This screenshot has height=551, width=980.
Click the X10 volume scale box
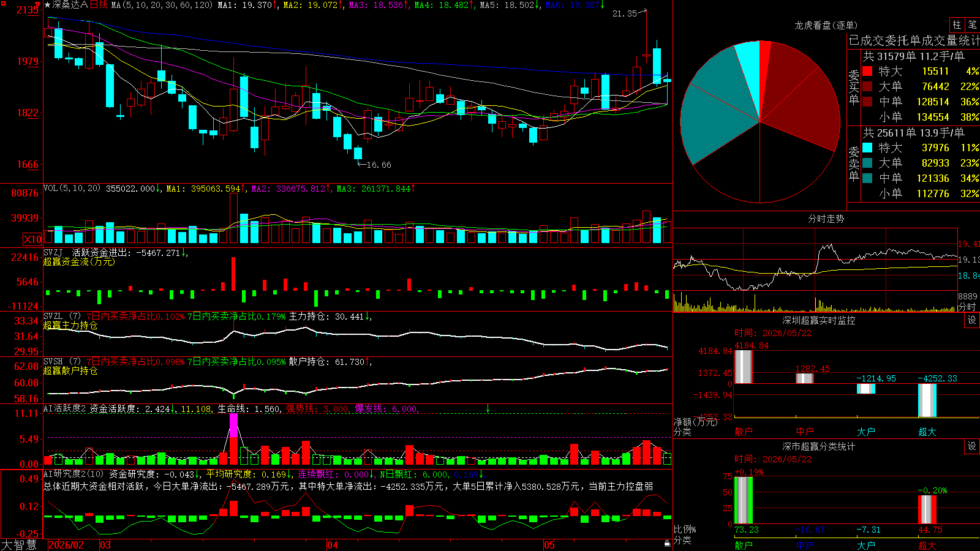pos(32,239)
